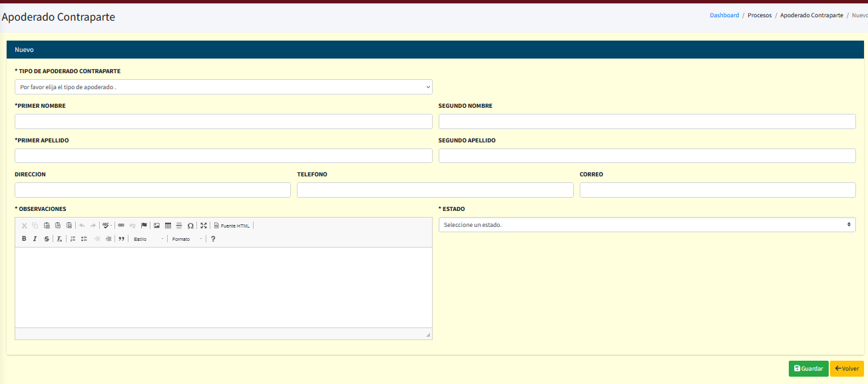Click the Remove format icon
The width and height of the screenshot is (868, 384).
pyautogui.click(x=59, y=239)
